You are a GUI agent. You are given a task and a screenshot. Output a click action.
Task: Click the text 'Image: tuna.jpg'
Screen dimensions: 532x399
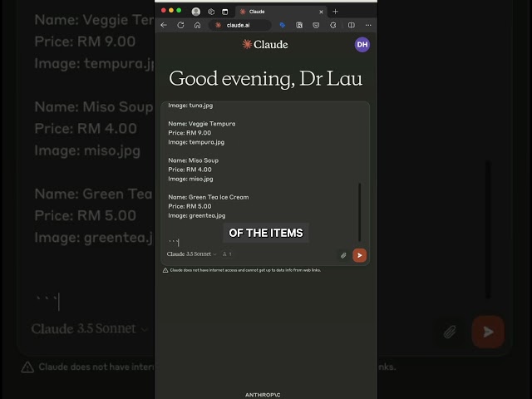pos(190,106)
